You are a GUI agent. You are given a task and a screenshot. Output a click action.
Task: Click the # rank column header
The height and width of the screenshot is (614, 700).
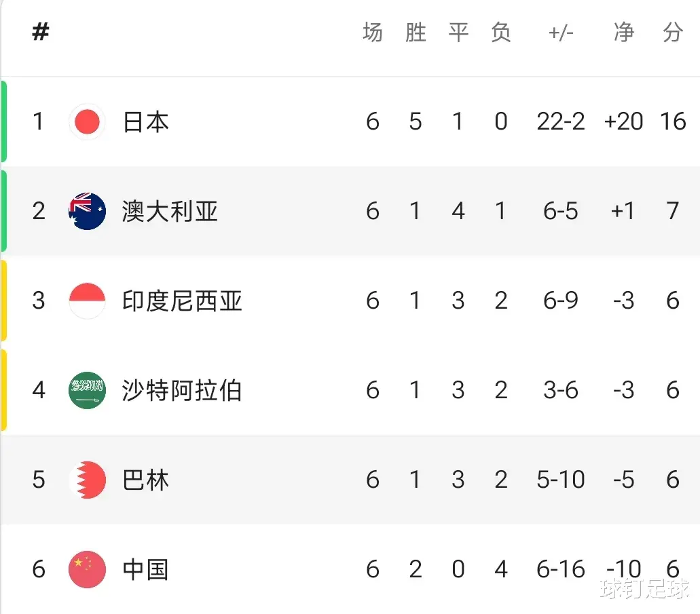pos(40,32)
